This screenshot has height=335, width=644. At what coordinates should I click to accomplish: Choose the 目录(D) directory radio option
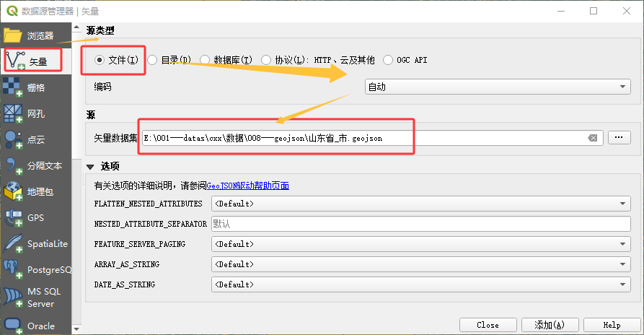(x=152, y=60)
